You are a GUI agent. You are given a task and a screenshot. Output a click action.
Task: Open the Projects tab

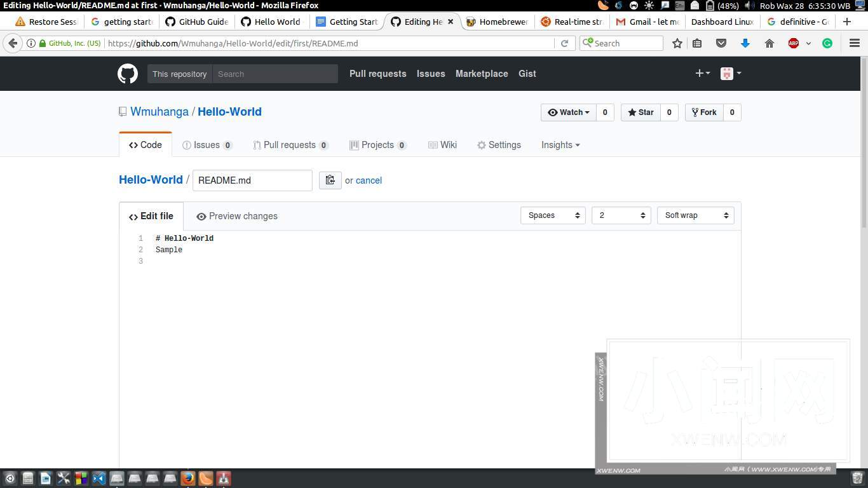(x=377, y=145)
